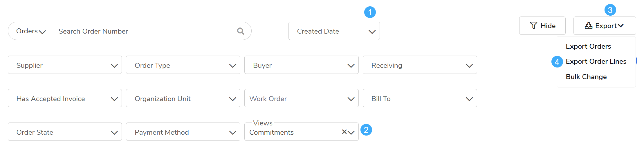Expand the Payment Method filter
This screenshot has height=148, width=644.
click(183, 132)
